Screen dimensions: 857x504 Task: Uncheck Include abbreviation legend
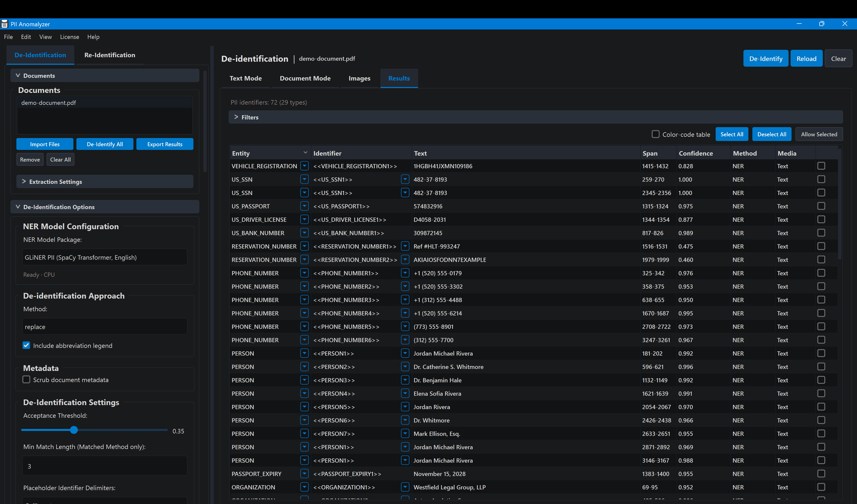click(26, 345)
